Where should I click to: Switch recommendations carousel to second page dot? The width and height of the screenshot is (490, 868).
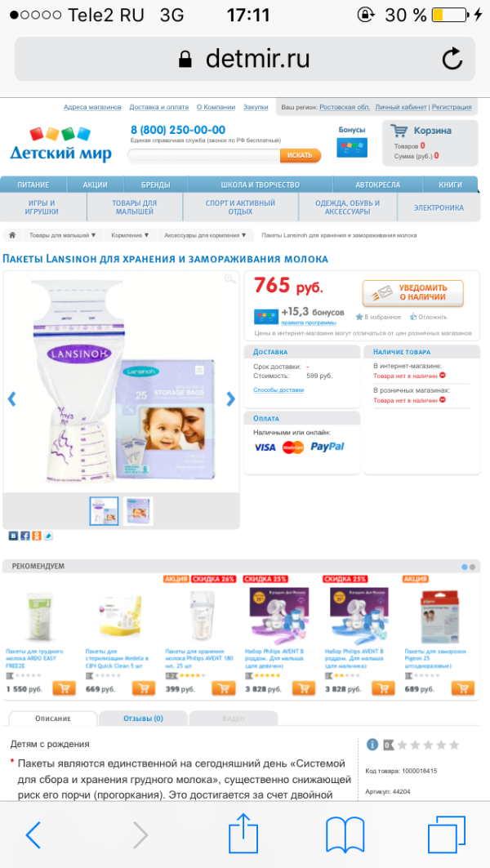[472, 567]
